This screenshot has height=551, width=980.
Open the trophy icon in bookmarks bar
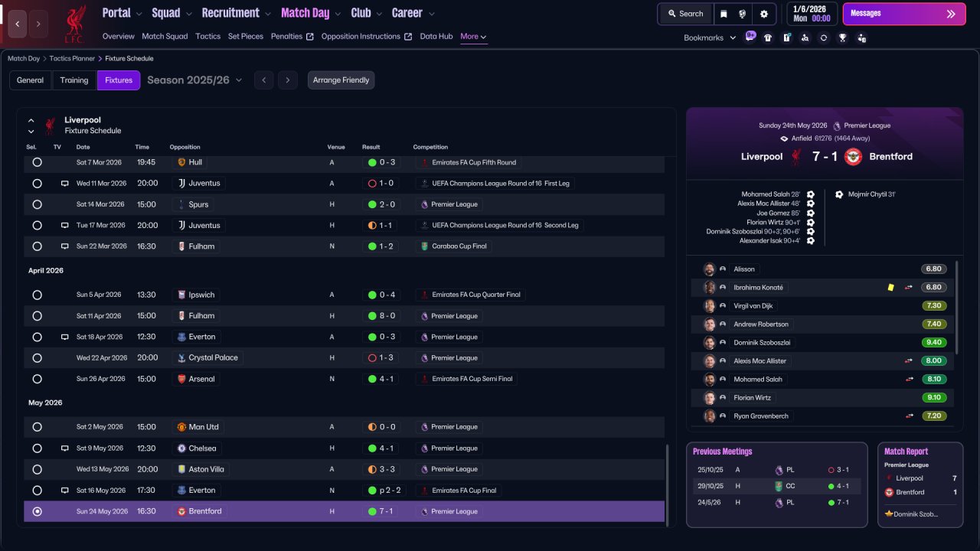click(x=842, y=37)
